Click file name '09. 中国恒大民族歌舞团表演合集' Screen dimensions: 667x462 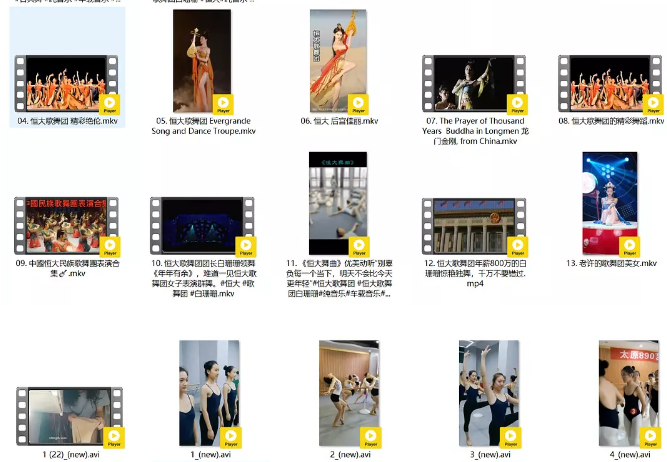pyautogui.click(x=68, y=268)
